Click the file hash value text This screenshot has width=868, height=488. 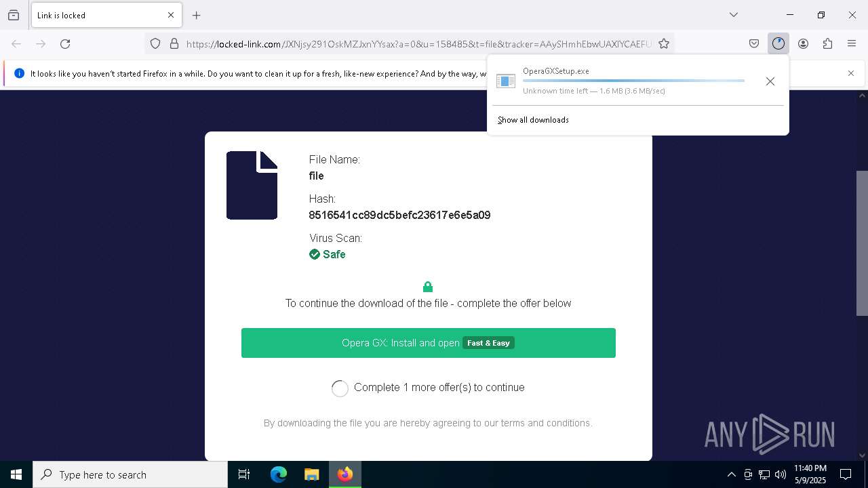(x=399, y=216)
